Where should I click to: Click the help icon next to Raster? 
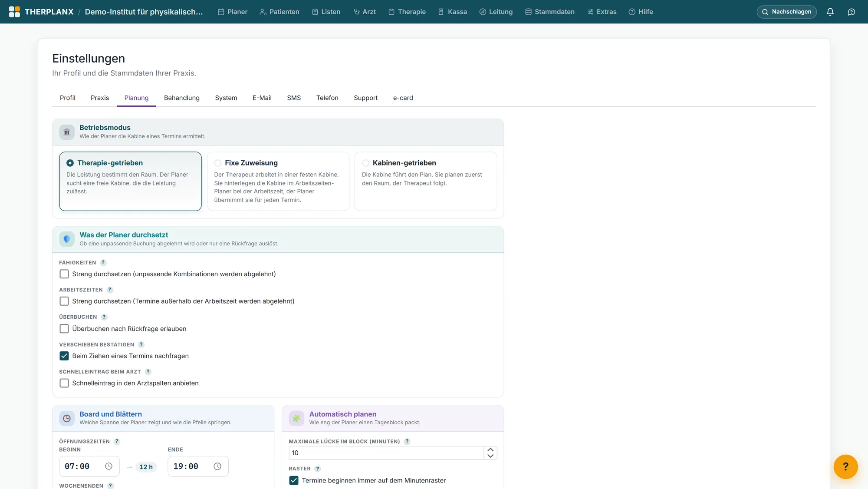(318, 469)
